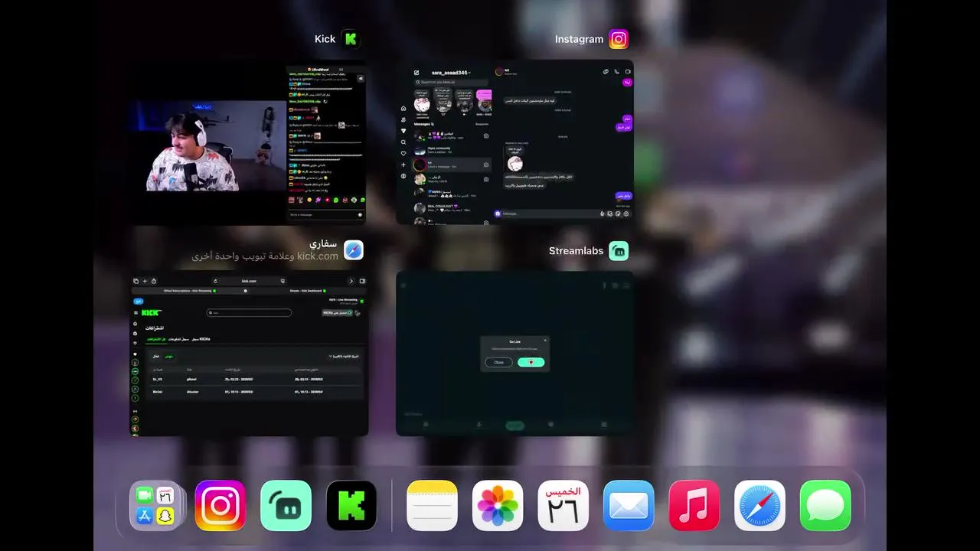Open the Mail app in the dock

pyautogui.click(x=629, y=506)
